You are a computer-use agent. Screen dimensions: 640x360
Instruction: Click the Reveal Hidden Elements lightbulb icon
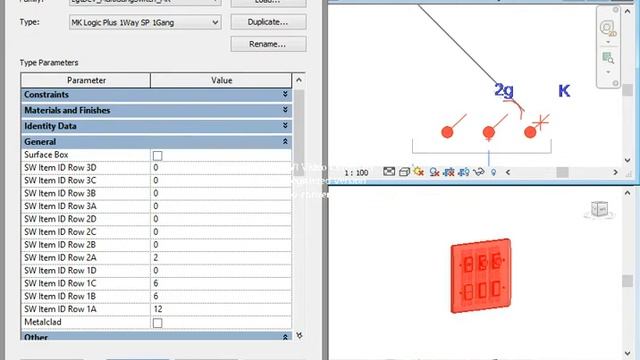pos(493,172)
